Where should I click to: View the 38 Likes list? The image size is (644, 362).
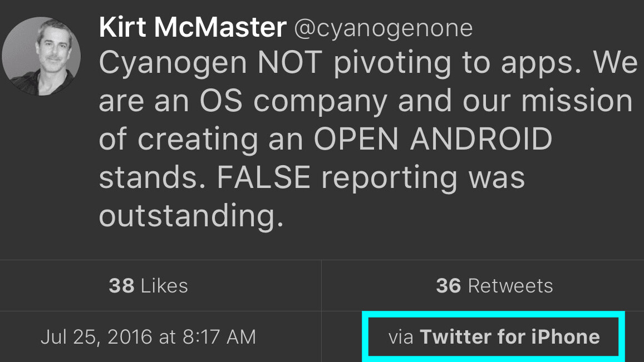148,286
